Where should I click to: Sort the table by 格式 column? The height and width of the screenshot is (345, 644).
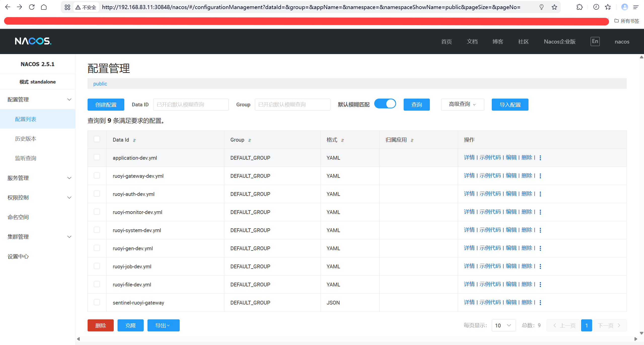[343, 140]
